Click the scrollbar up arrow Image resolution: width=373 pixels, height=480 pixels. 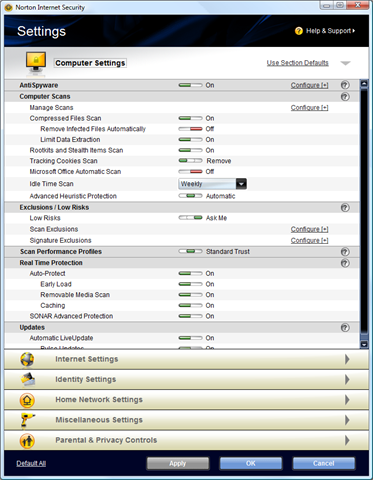364,84
